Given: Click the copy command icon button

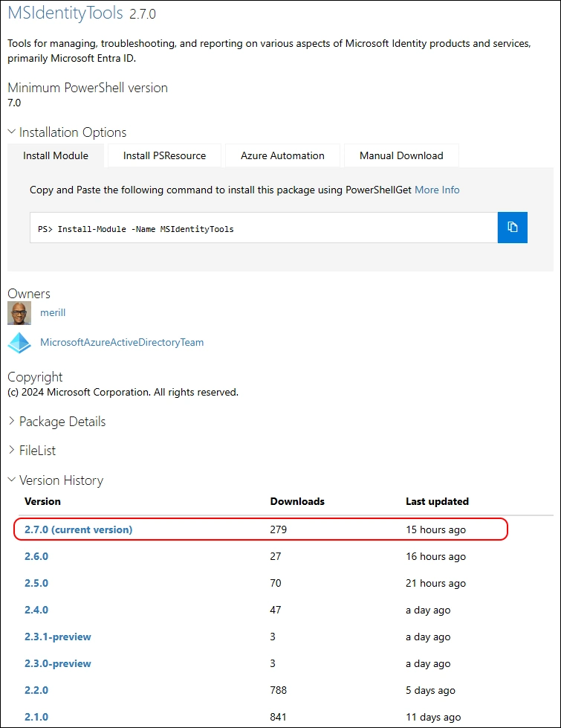Looking at the screenshot, I should 512,228.
